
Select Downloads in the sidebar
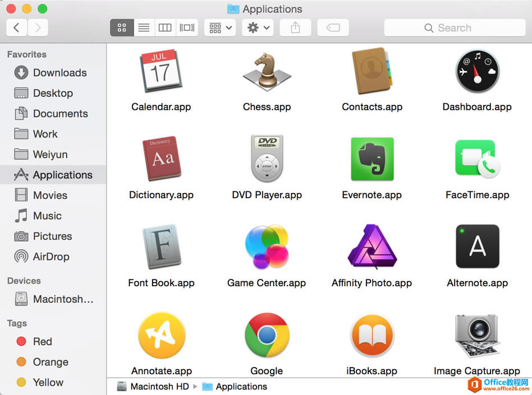pos(55,72)
